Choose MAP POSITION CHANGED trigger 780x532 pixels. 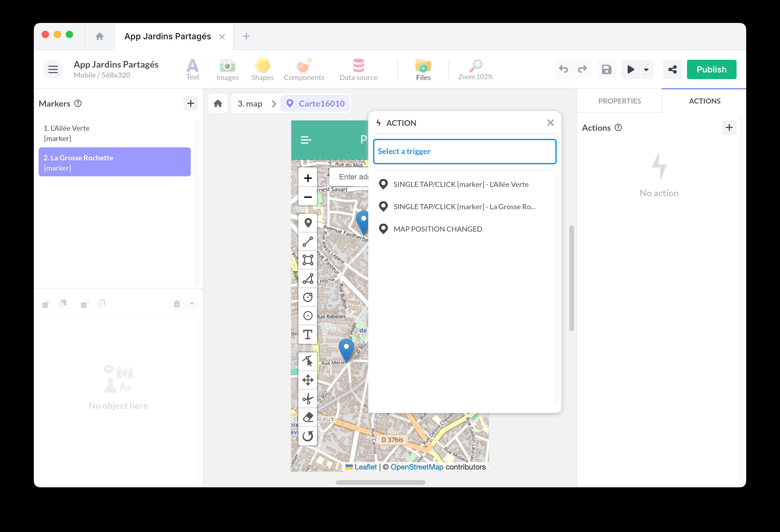pos(437,229)
